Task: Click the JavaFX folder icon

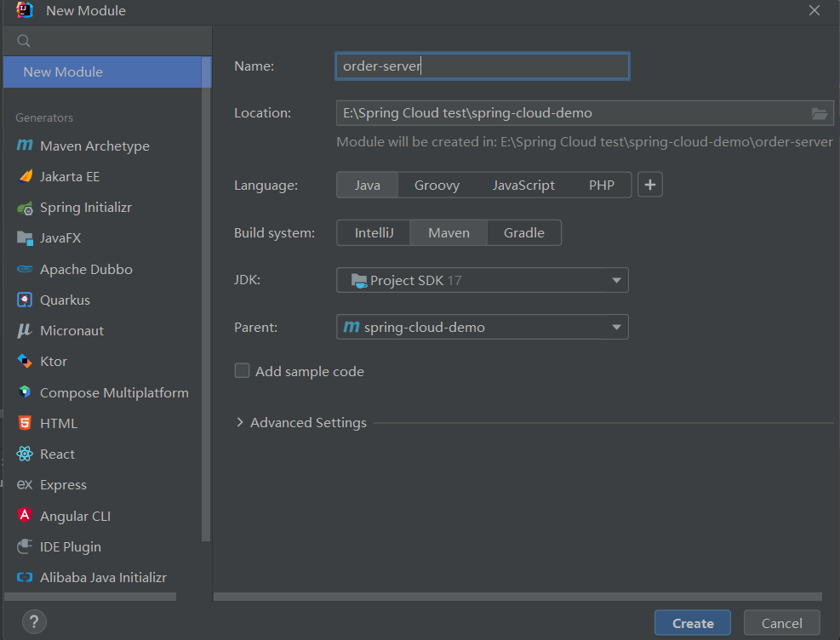Action: (25, 238)
